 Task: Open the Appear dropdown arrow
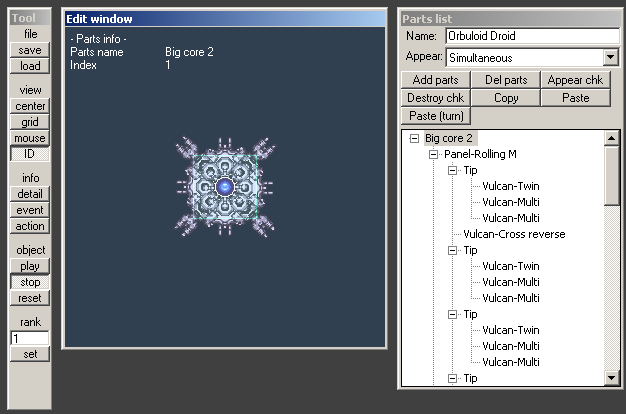610,57
